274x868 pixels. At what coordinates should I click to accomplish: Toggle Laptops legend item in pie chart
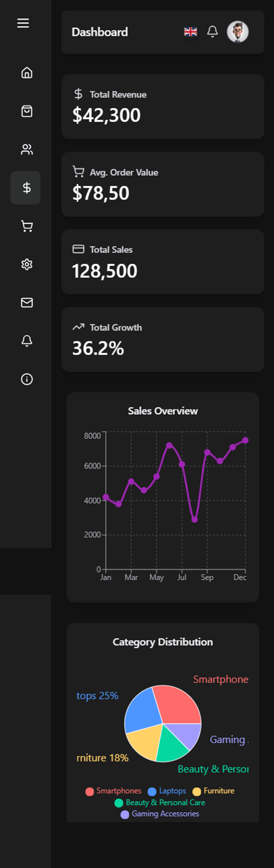click(x=167, y=791)
